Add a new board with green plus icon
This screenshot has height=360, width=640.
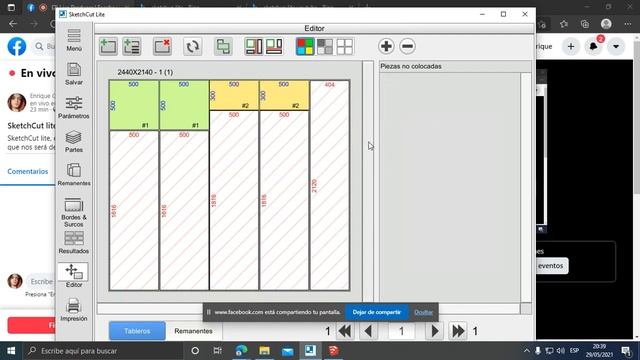[108, 46]
